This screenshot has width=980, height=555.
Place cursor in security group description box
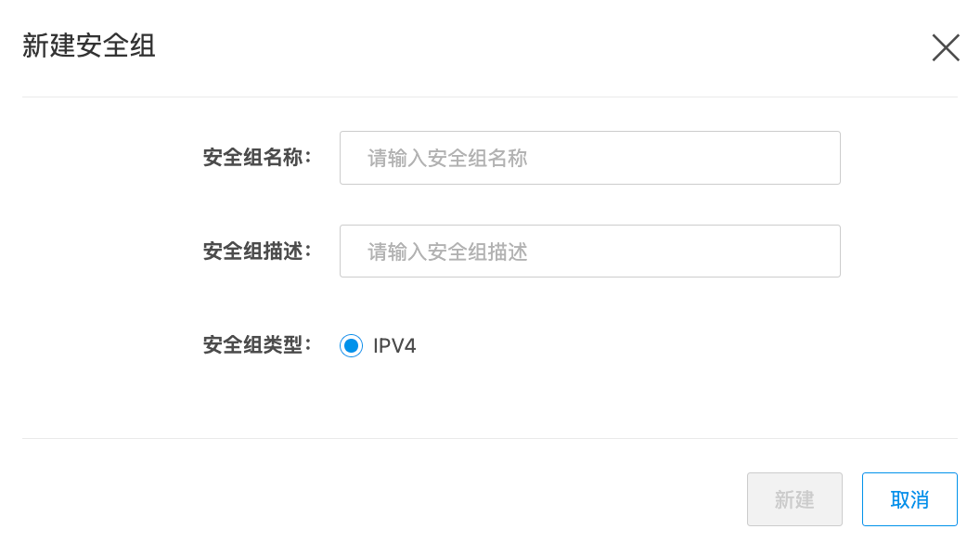(589, 251)
